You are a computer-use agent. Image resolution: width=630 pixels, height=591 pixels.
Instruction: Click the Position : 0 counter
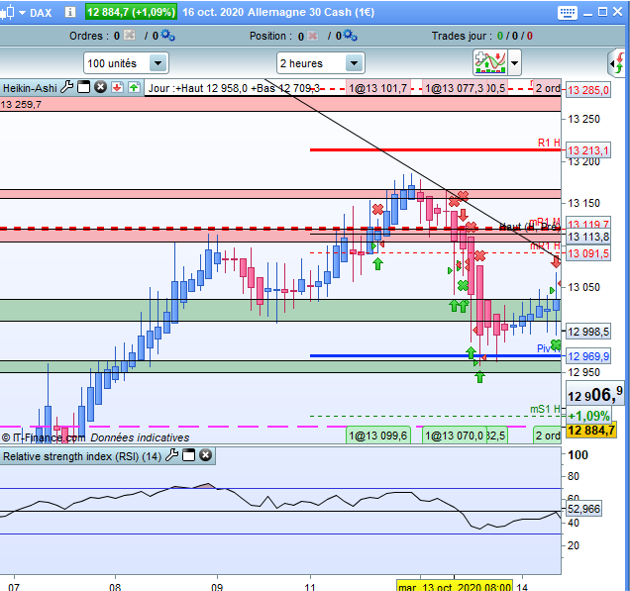pyautogui.click(x=276, y=36)
